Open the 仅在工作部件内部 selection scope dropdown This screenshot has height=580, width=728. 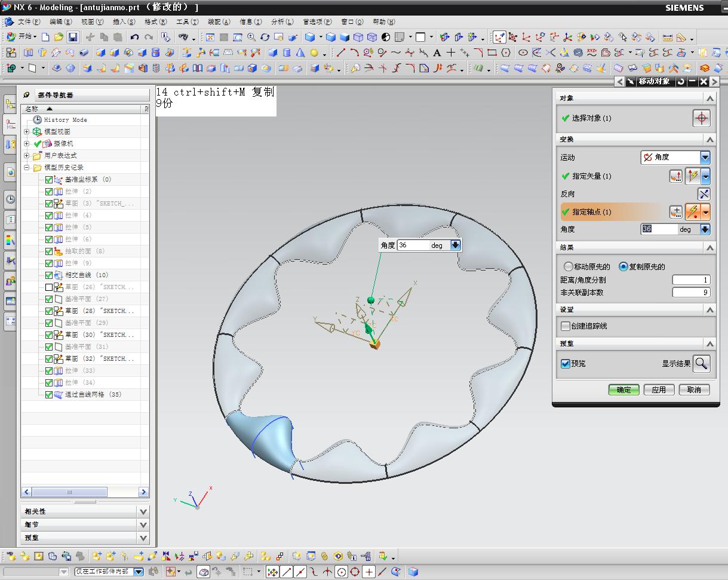[x=139, y=572]
